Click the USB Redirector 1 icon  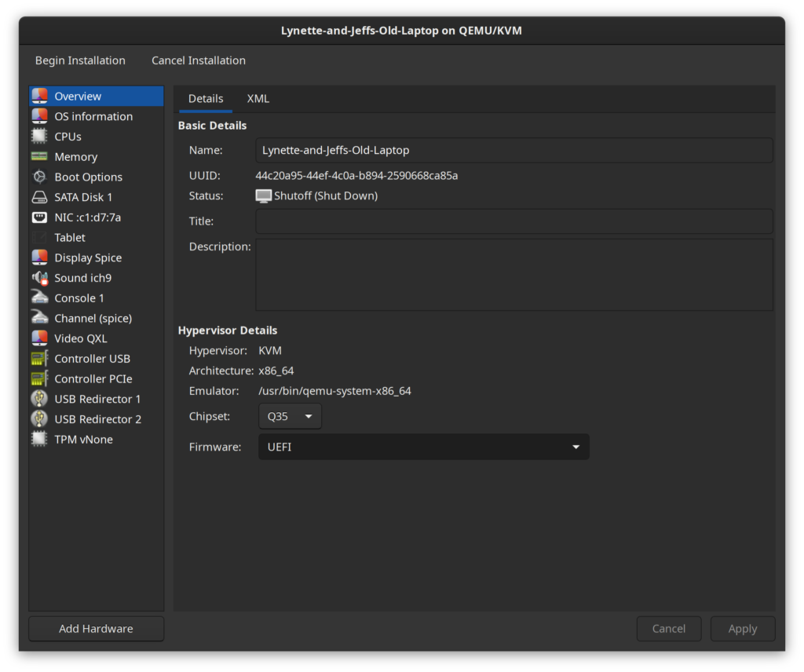click(x=39, y=399)
